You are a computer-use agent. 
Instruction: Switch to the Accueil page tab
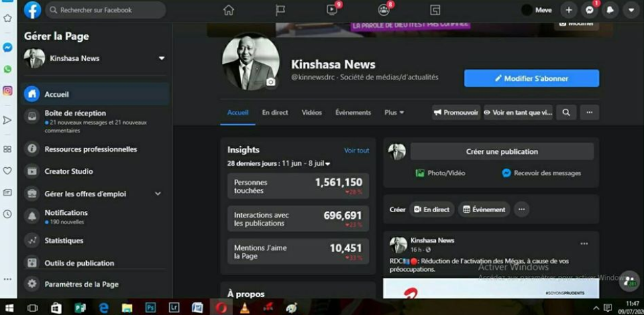pos(238,112)
